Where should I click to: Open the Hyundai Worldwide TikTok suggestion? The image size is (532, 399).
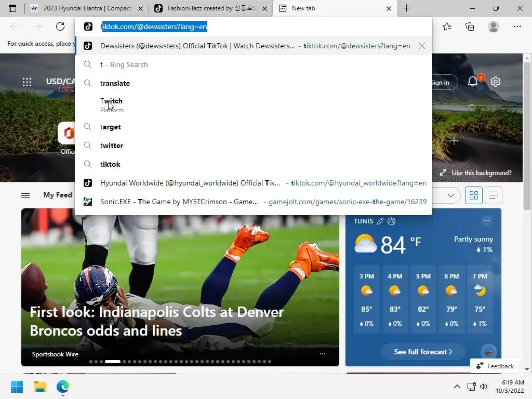click(254, 183)
